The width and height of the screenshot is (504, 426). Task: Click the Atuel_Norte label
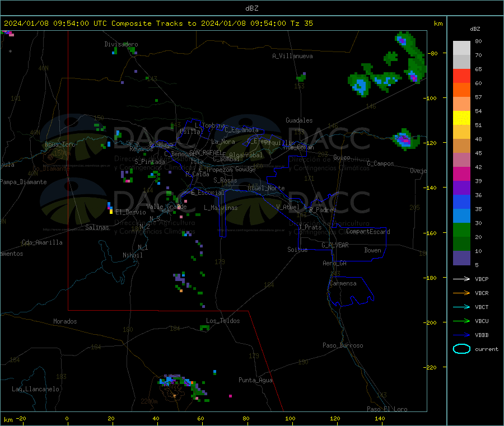tap(266, 188)
